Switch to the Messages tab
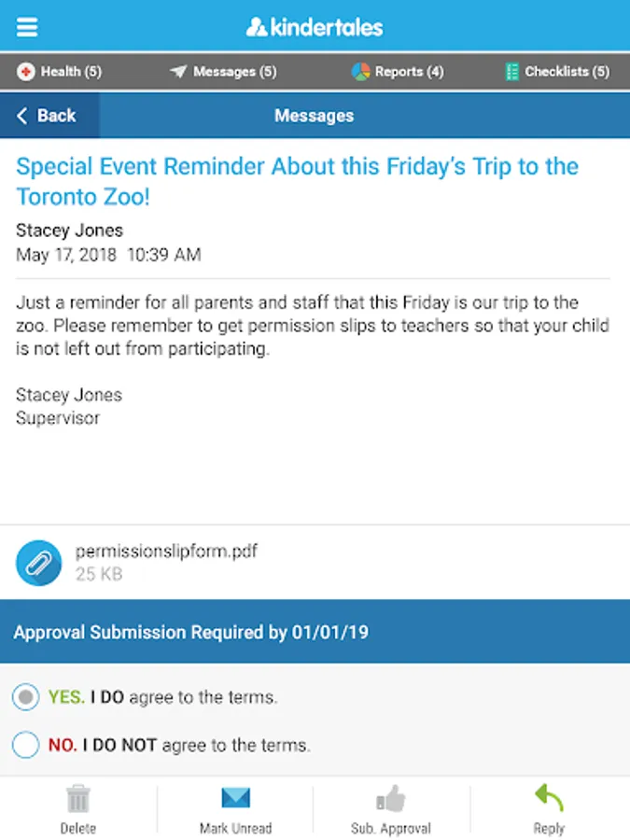630x840 pixels. coord(223,72)
